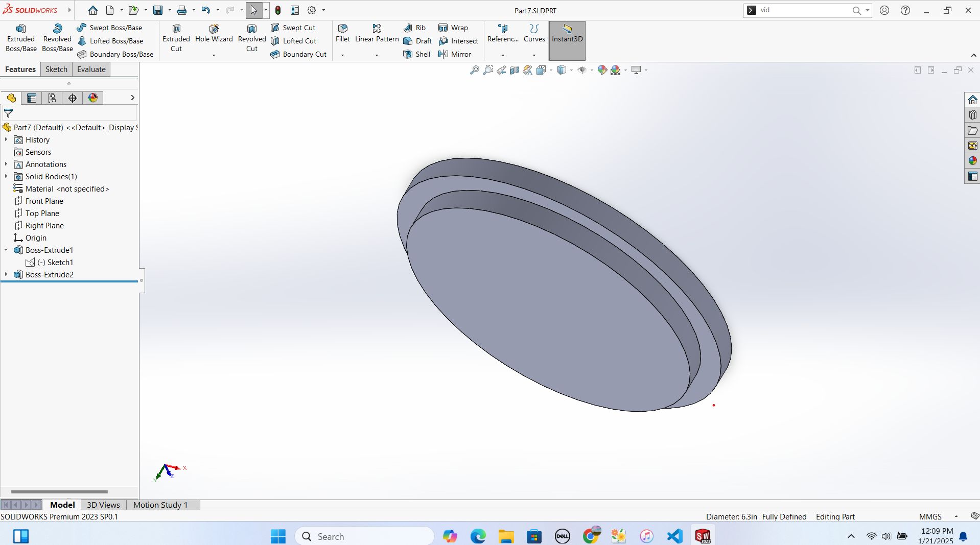The height and width of the screenshot is (545, 980).
Task: Collapse the Boss-Extrude1 feature node
Action: click(x=6, y=250)
